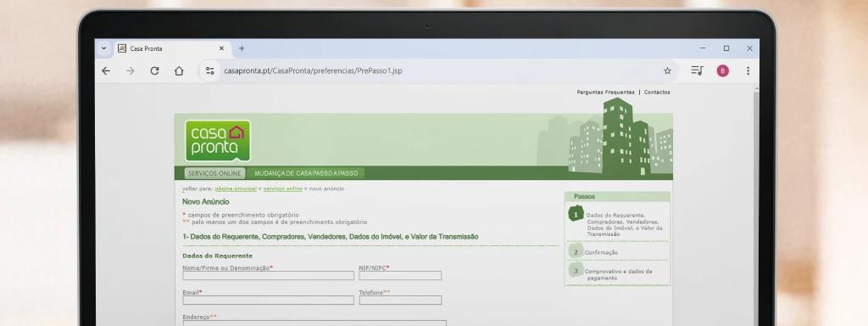
Task: Click the address bar URL
Action: coord(313,70)
